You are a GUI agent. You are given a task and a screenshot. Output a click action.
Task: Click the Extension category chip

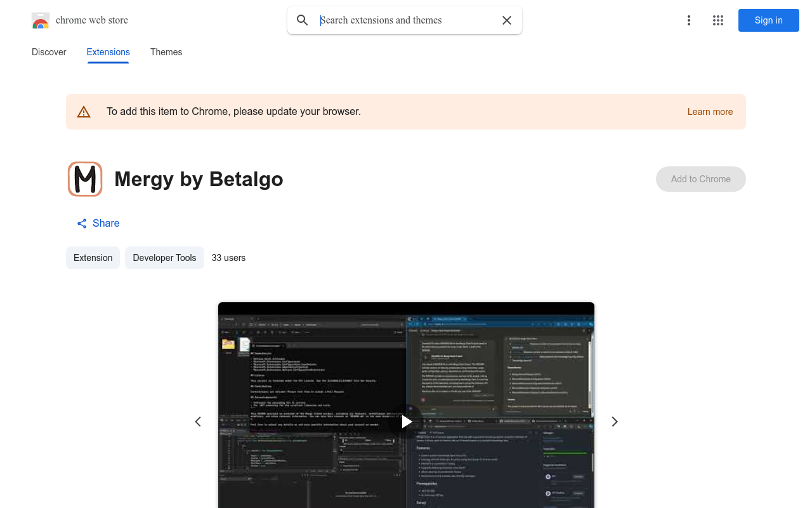point(93,258)
